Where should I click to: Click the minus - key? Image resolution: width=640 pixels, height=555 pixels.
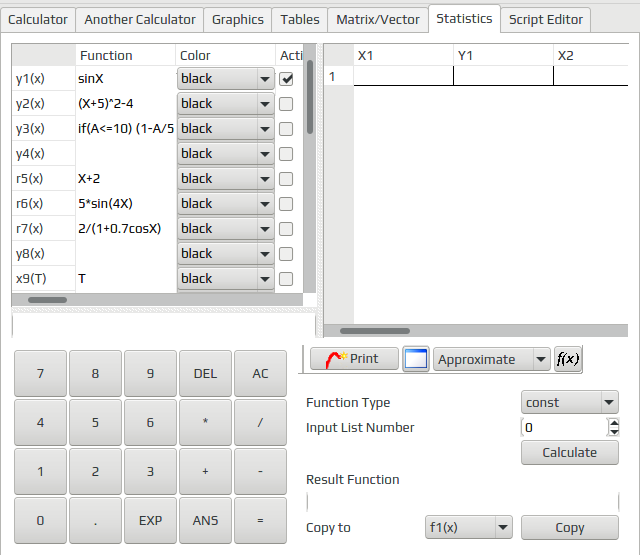pyautogui.click(x=260, y=471)
